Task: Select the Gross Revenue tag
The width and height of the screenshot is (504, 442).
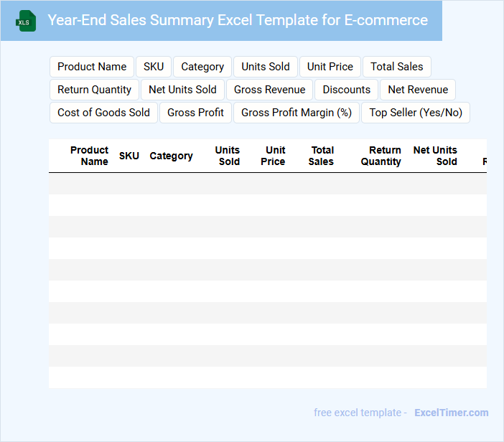Action: point(270,90)
